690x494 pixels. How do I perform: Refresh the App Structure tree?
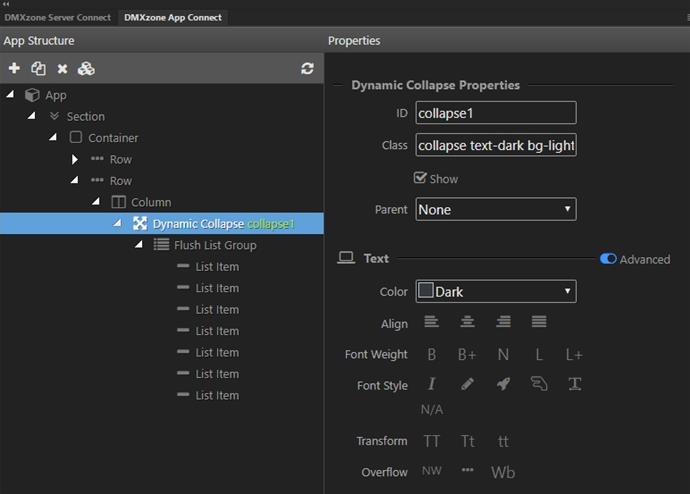pos(307,68)
